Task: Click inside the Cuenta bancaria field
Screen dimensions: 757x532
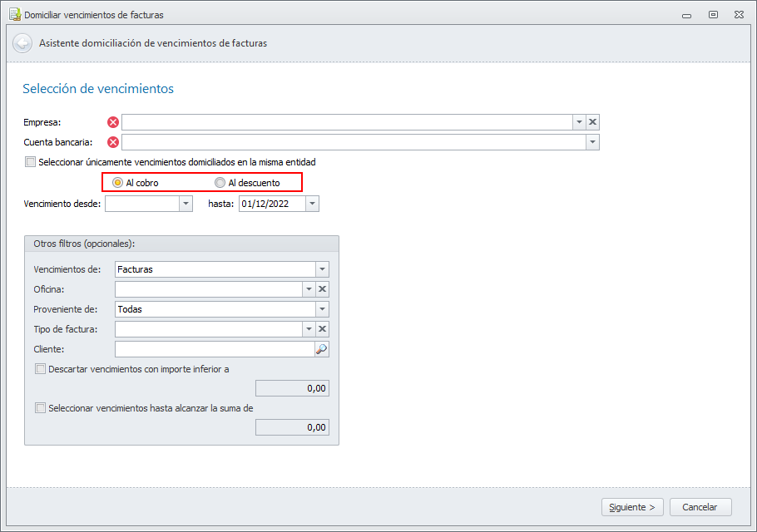Action: [354, 142]
